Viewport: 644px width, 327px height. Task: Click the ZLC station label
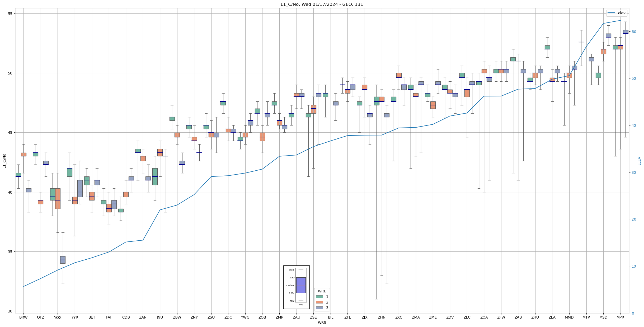pos(467,317)
